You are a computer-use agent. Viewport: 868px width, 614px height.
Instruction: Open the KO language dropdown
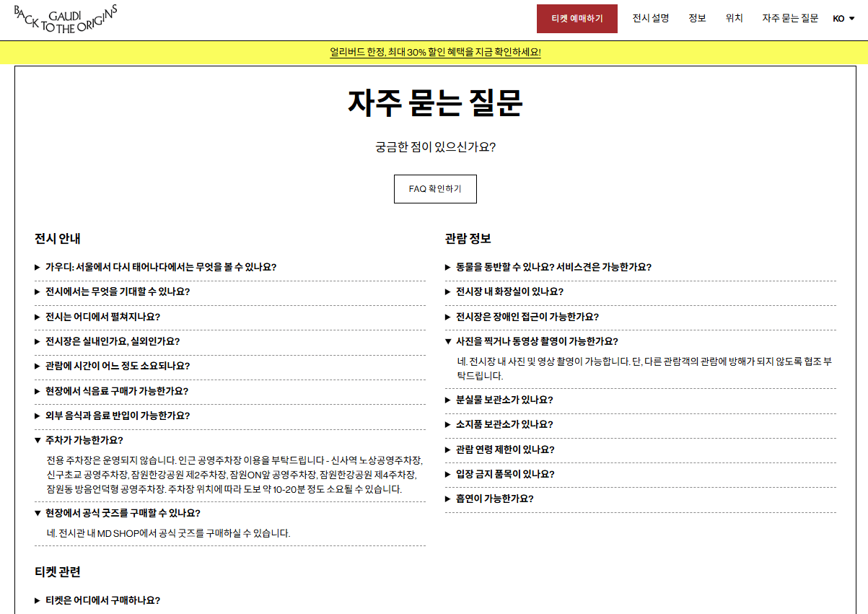[843, 19]
